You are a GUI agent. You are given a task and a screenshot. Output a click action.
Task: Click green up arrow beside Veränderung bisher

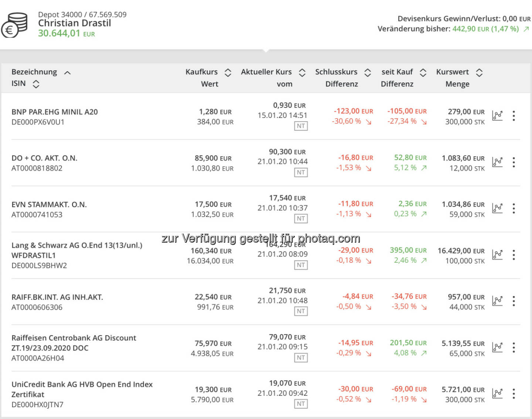526,29
